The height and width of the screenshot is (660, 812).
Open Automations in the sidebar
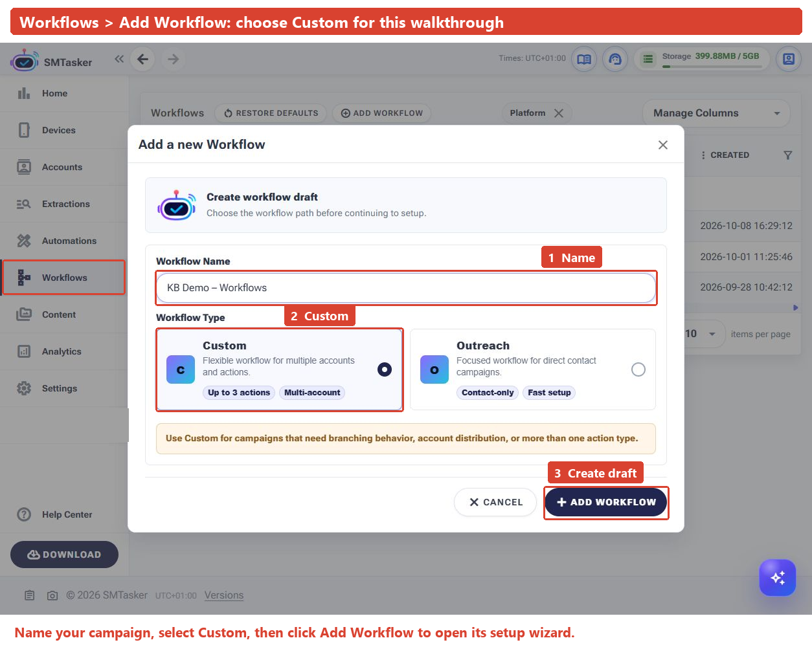point(64,241)
